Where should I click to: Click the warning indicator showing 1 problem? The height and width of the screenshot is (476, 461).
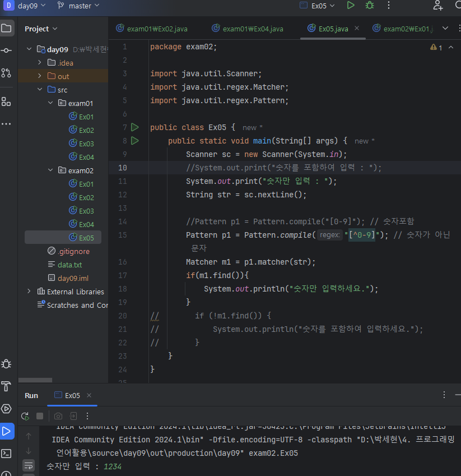coord(436,47)
